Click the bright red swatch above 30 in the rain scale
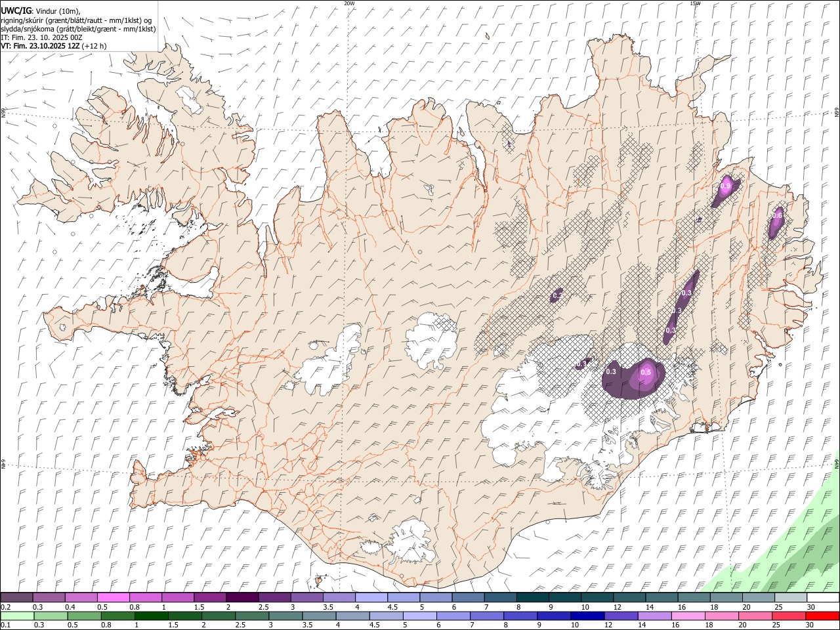Screen dimensions: 840x630 tap(822, 616)
